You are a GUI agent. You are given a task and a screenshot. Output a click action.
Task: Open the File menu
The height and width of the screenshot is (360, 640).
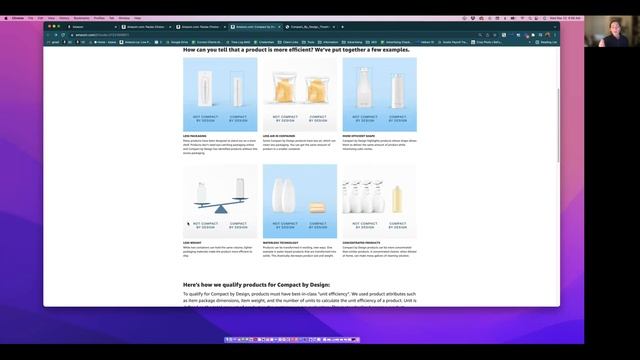click(31, 18)
